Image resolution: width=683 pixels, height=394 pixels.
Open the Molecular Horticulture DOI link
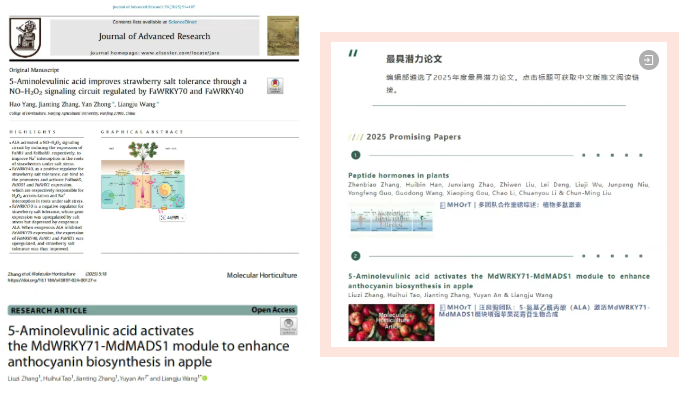click(x=52, y=280)
